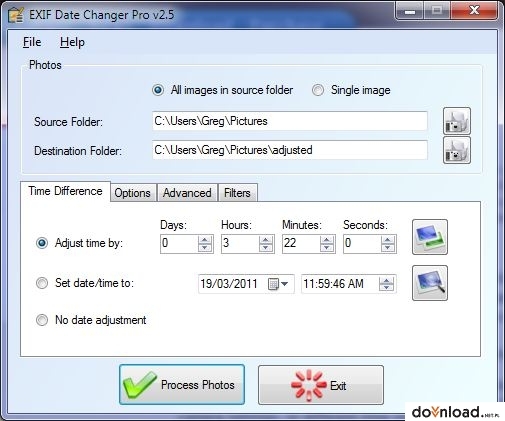
Task: Select All images in source folder option
Action: point(158,90)
